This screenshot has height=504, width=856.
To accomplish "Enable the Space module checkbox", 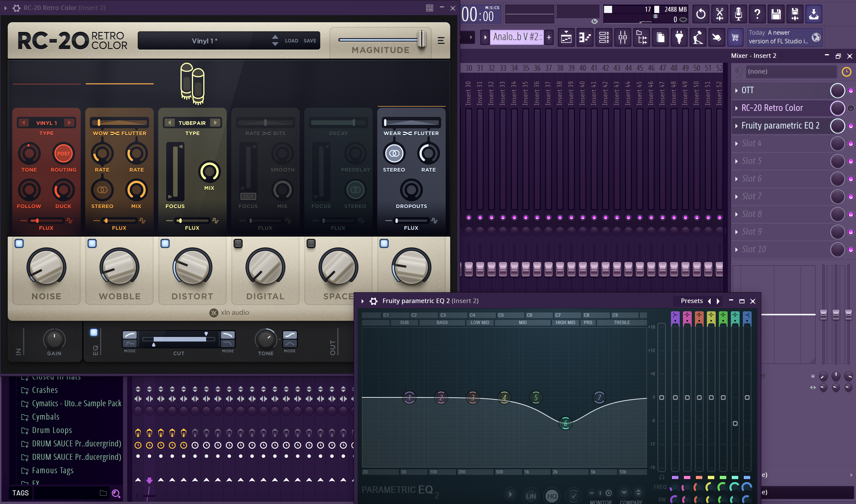I will [311, 243].
